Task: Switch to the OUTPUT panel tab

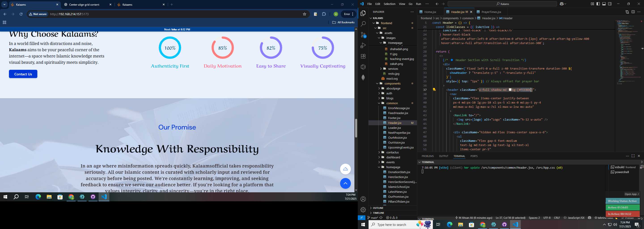Action: click(443, 156)
